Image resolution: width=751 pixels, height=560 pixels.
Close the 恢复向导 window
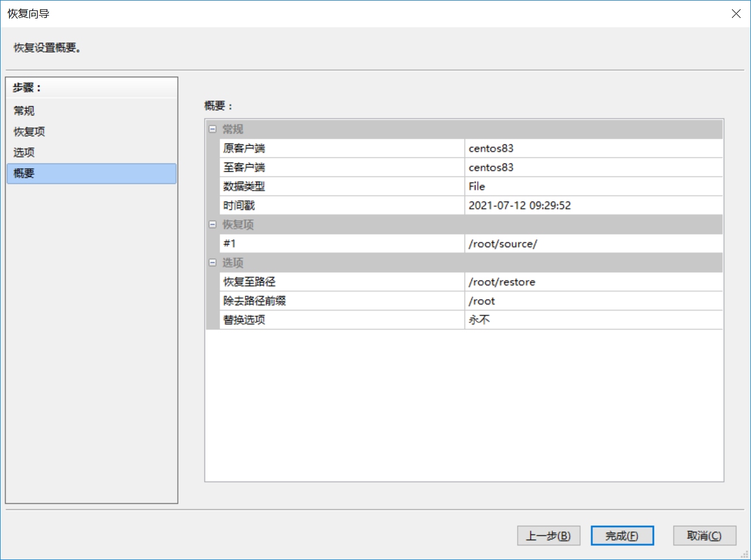coord(736,13)
